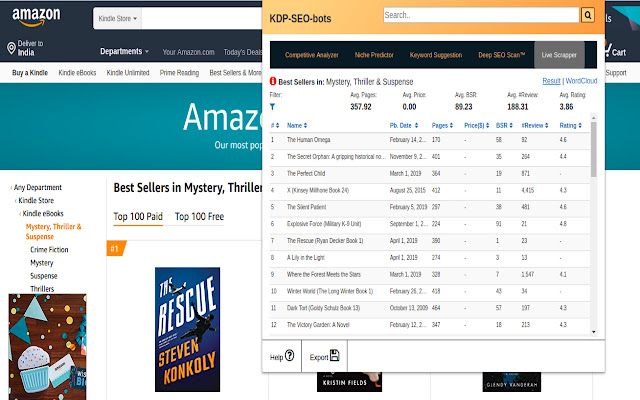Image resolution: width=640 pixels, height=400 pixels.
Task: Select the Live Scrapper tab
Action: (559, 55)
